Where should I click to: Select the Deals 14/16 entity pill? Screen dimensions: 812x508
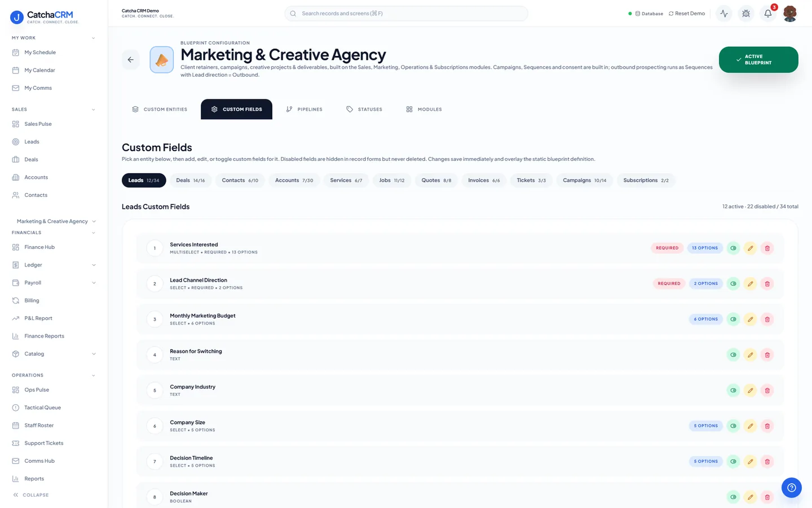pyautogui.click(x=191, y=181)
